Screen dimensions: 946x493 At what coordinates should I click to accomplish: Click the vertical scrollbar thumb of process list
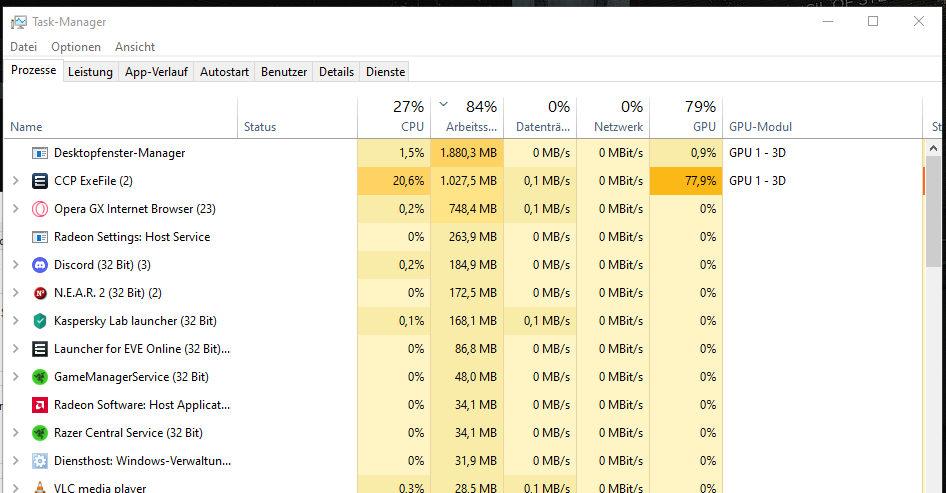click(933, 211)
